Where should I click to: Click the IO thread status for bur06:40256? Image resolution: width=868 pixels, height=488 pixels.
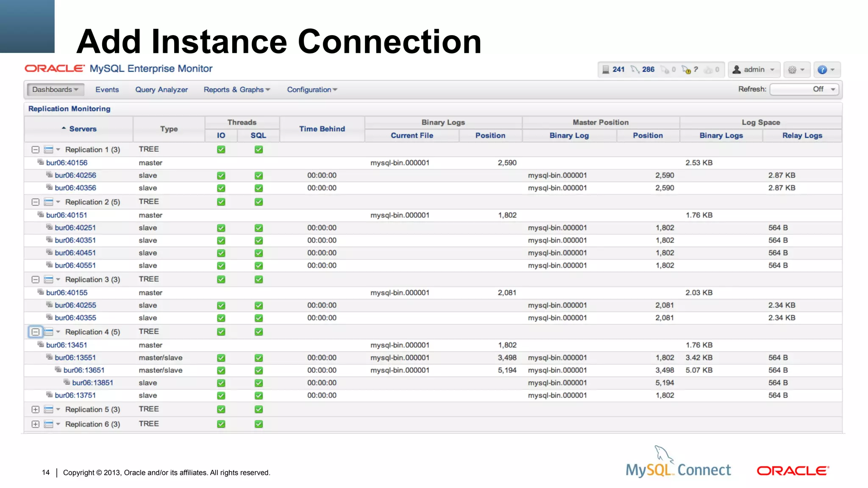click(x=221, y=175)
